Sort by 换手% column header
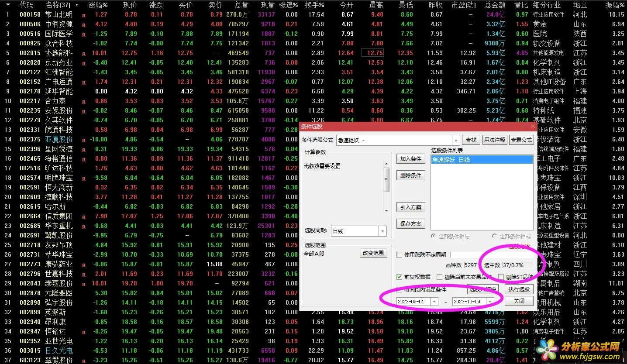627x364 pixels. click(314, 5)
